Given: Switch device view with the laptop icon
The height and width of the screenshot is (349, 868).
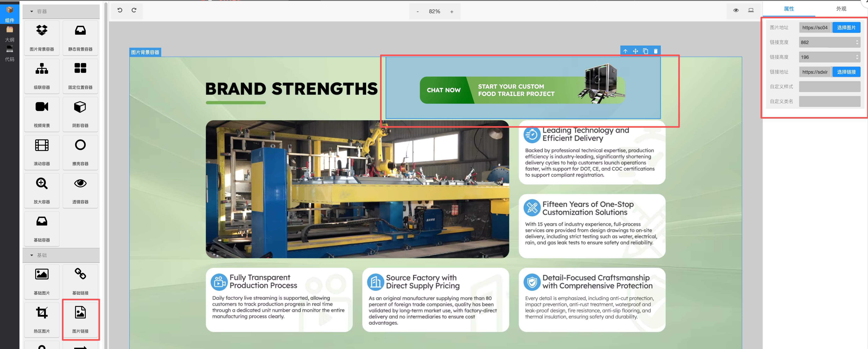Looking at the screenshot, I should tap(751, 11).
